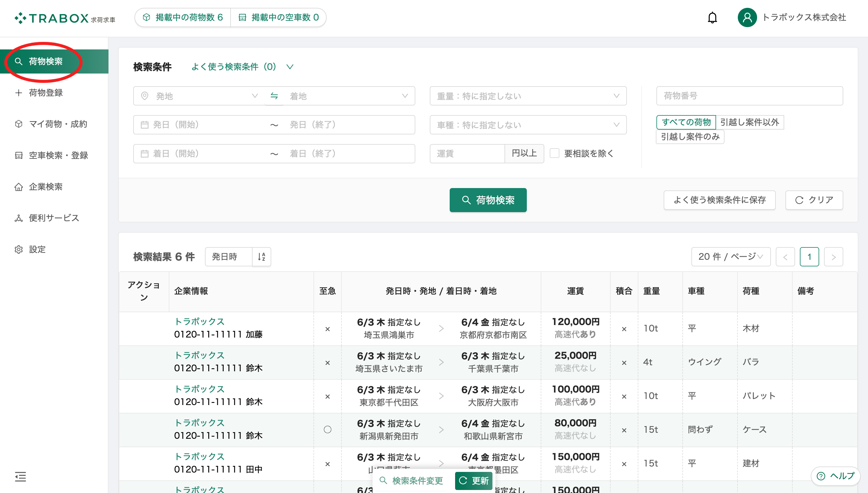Click the クリア button
The width and height of the screenshot is (868, 493).
pos(814,200)
